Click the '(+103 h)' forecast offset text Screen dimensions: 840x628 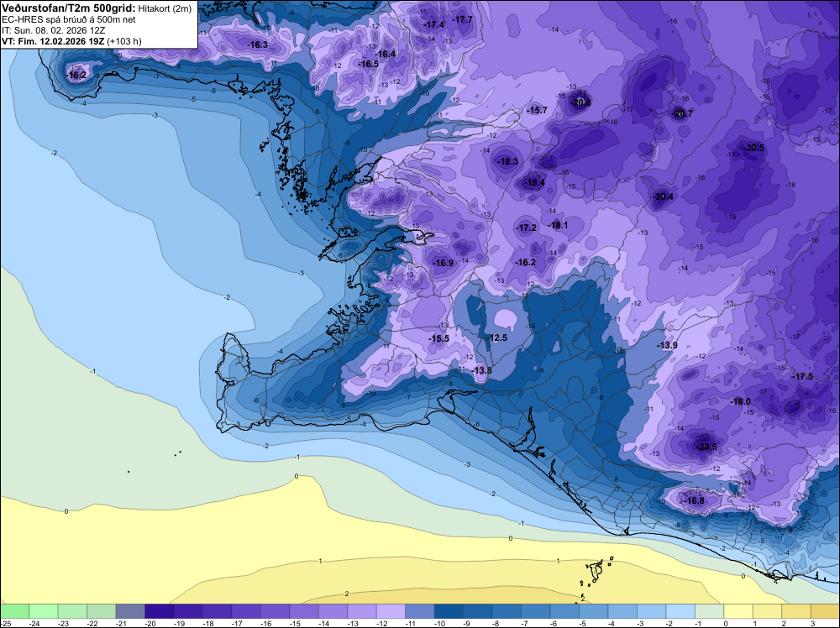[x=124, y=41]
